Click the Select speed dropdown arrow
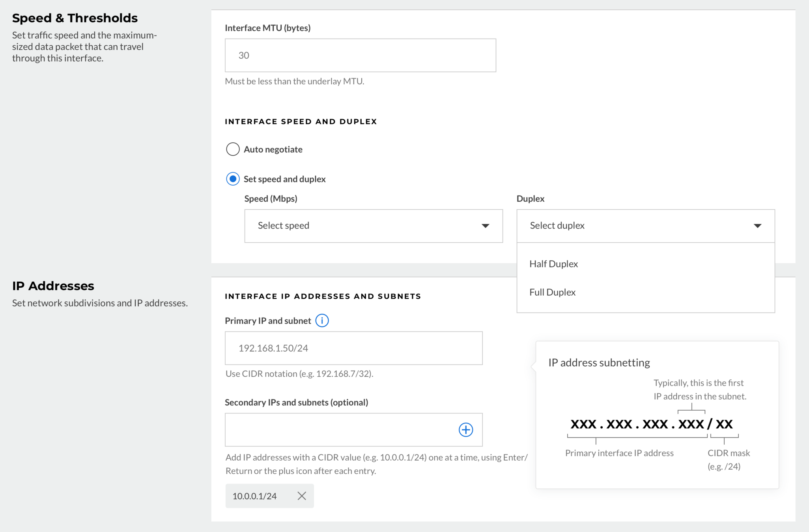The height and width of the screenshot is (532, 809). [x=485, y=226]
